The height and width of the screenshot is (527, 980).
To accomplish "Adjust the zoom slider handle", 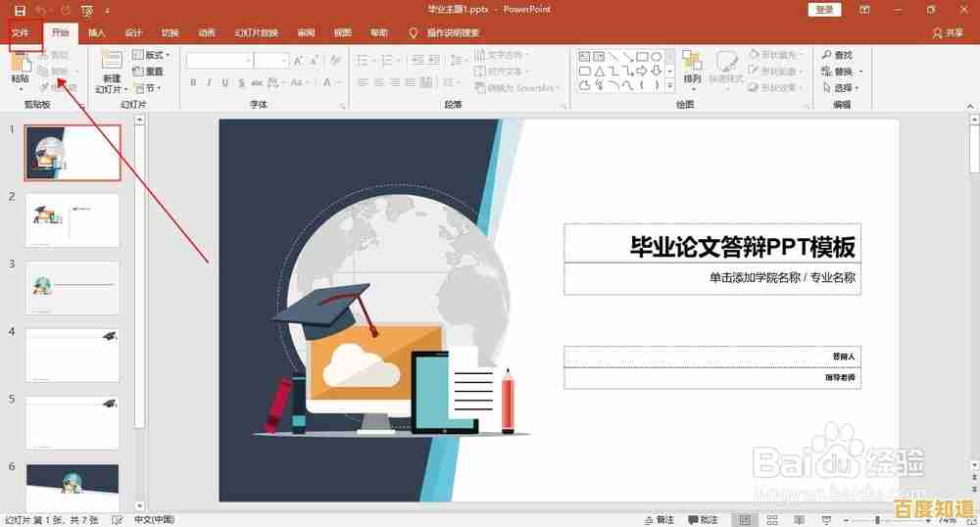I will 877,519.
